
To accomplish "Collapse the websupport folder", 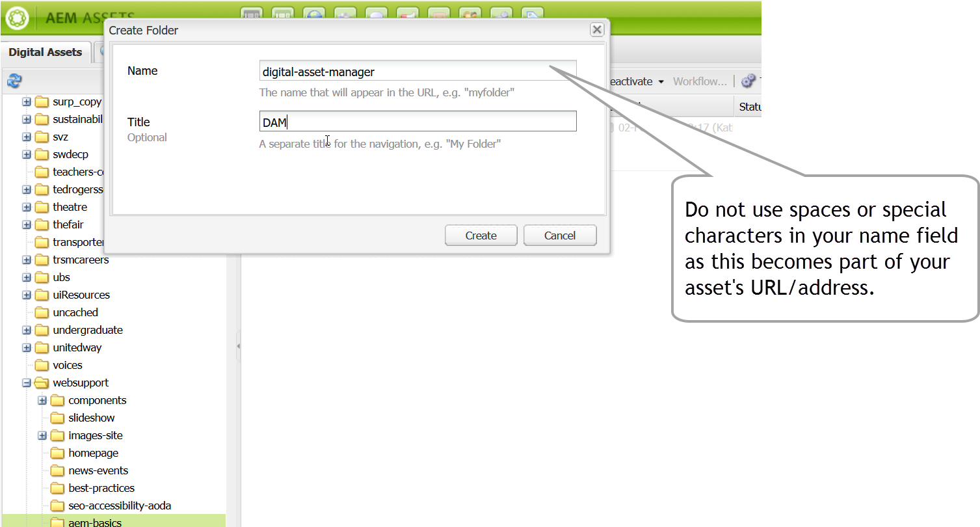I will [x=27, y=383].
